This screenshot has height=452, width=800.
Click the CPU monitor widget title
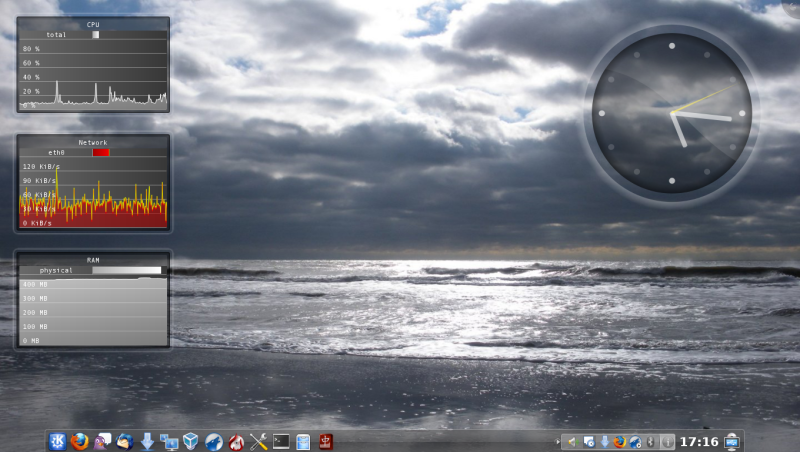pyautogui.click(x=93, y=24)
